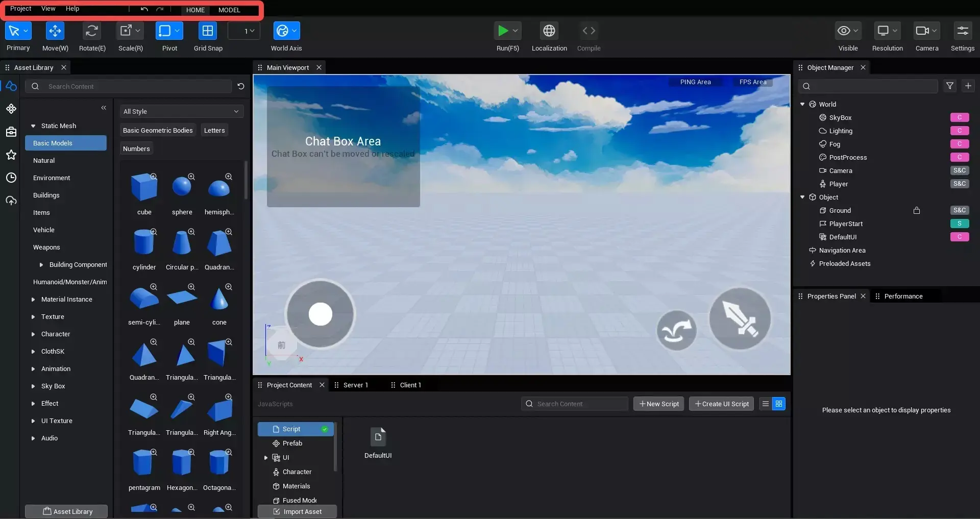Image resolution: width=980 pixels, height=519 pixels.
Task: Collapse the World tree node
Action: [x=802, y=104]
